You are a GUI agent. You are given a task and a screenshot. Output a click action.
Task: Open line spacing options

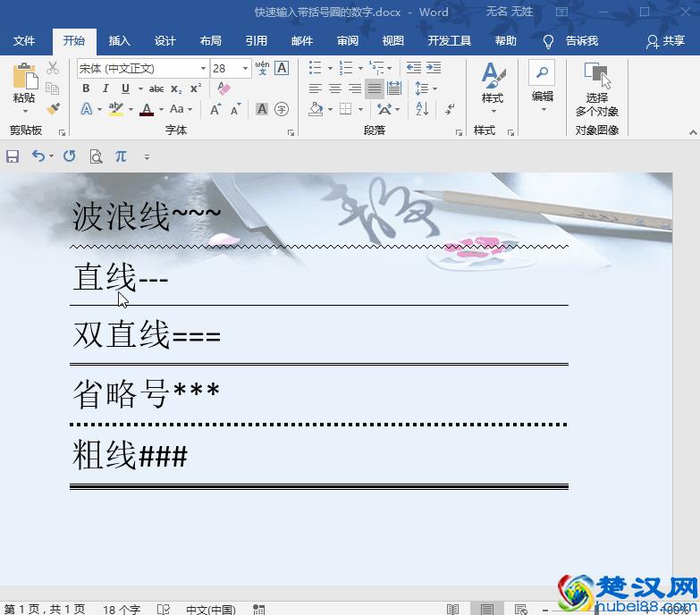click(x=426, y=88)
